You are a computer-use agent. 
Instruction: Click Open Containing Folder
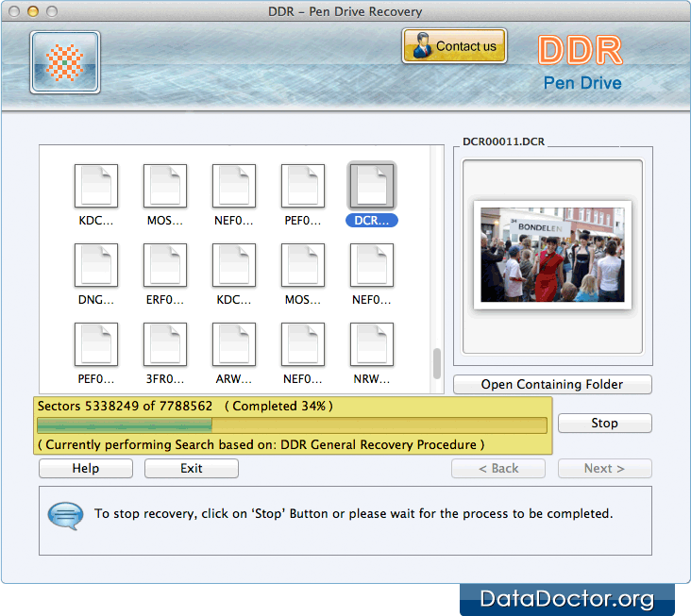552,384
